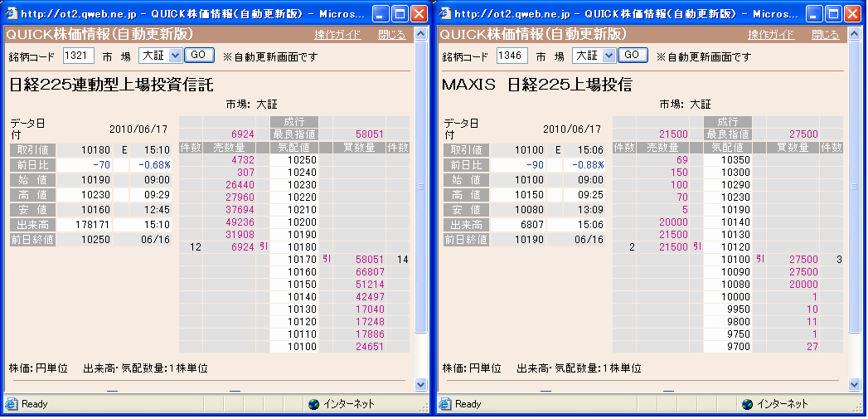Screen dimensions: 868x419
Task: Minimize the left QUICK window
Action: click(x=381, y=13)
